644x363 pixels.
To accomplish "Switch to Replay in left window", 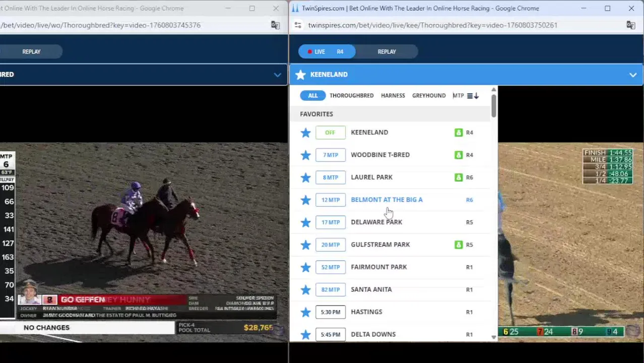I will pyautogui.click(x=31, y=51).
